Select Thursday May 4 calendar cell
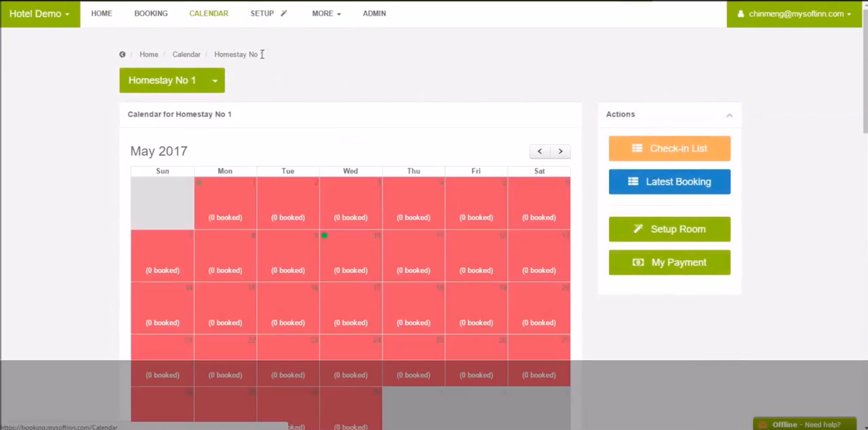 [x=413, y=203]
